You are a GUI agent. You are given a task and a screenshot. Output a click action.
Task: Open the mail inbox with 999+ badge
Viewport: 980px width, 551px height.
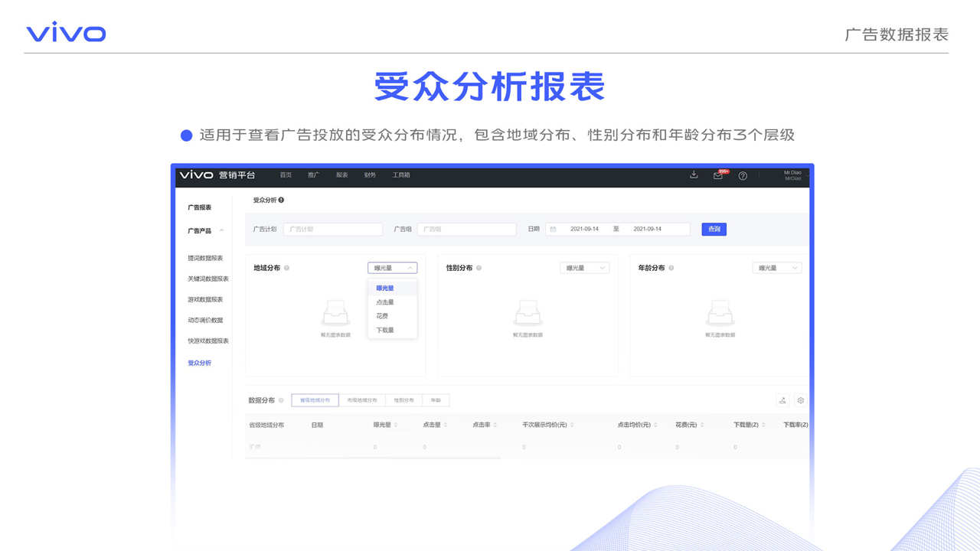717,175
